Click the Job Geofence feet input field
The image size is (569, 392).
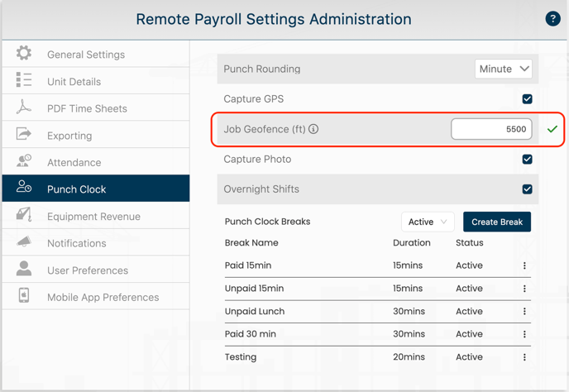[x=491, y=129]
